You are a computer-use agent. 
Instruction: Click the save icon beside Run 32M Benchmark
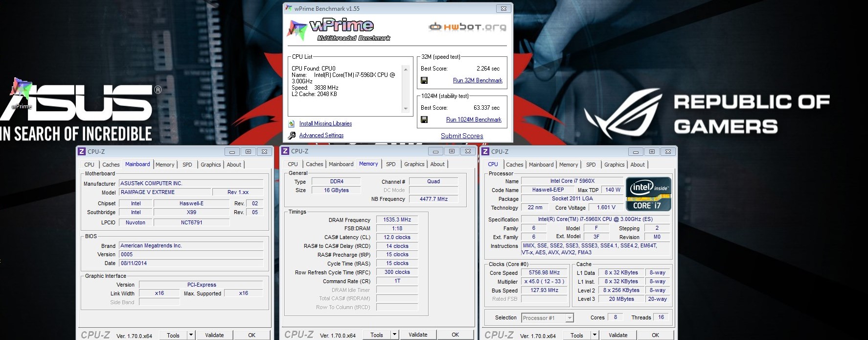424,80
